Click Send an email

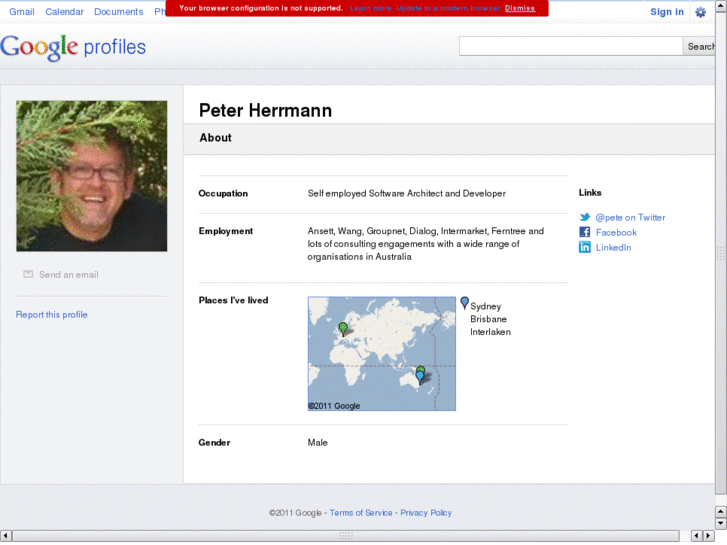69,275
